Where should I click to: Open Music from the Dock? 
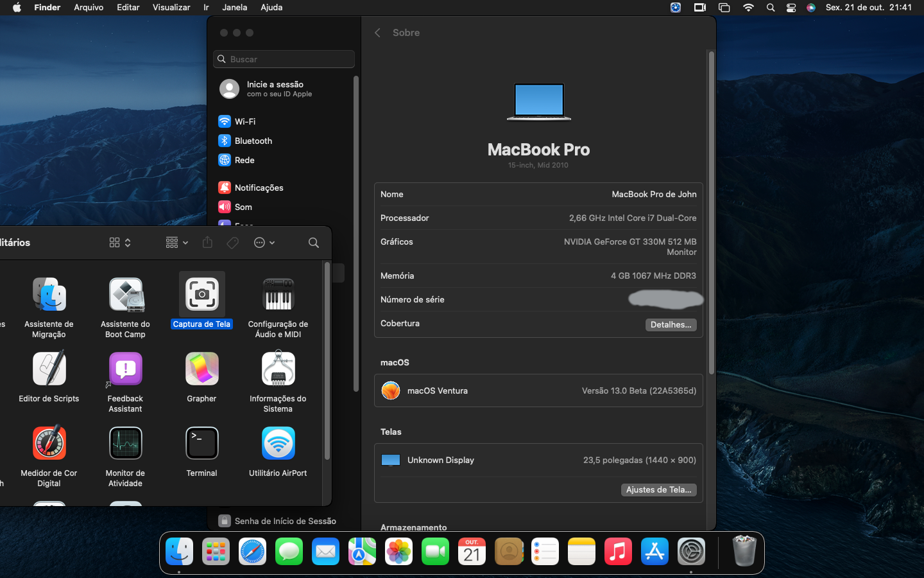pos(618,552)
